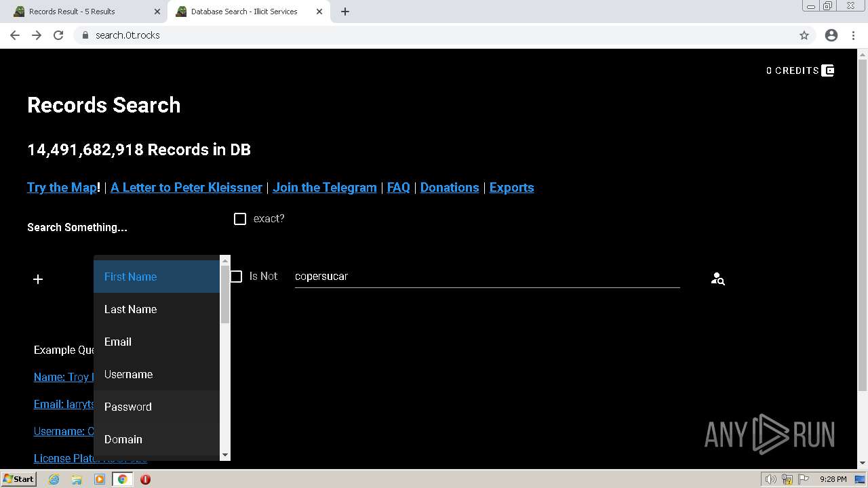Click dropdown list scroll up arrow

click(x=225, y=260)
